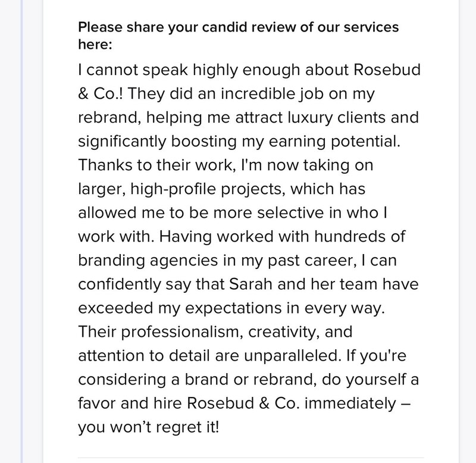The height and width of the screenshot is (463, 476).
Task: Click the line "exceeded my expectations in every way."
Action: [x=231, y=308]
